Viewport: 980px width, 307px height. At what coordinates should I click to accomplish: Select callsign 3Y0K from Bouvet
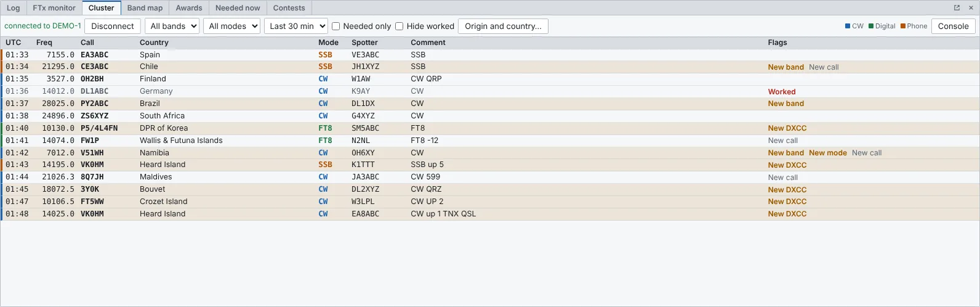click(x=90, y=189)
